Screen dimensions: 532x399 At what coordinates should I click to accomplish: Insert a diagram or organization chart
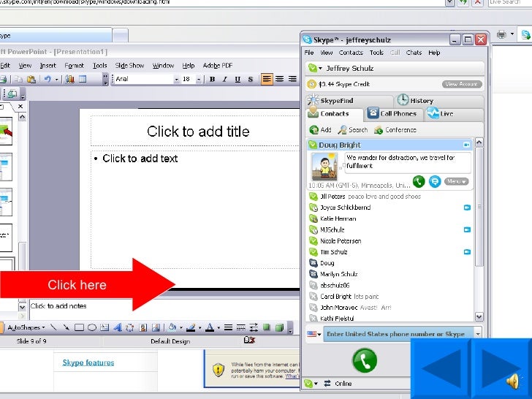130,327
